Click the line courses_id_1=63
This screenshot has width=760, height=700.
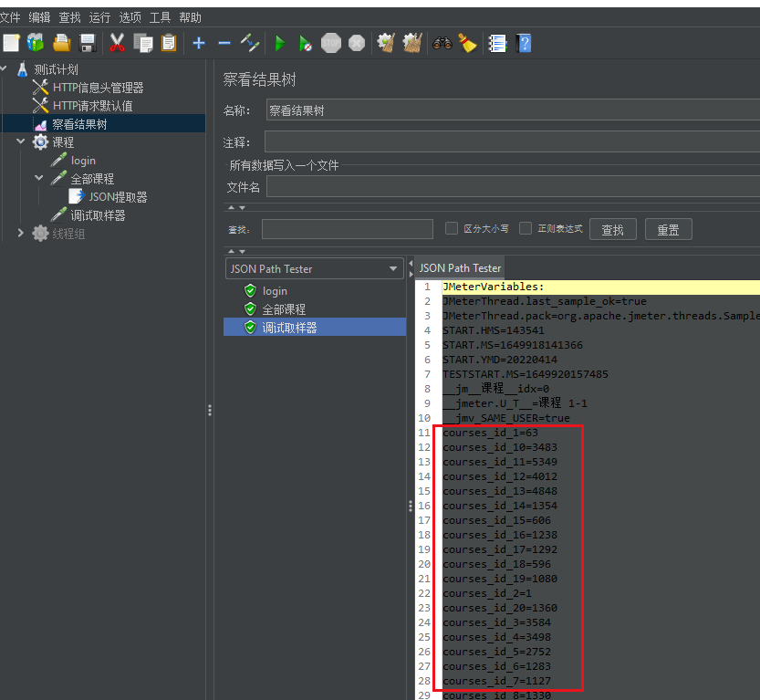(x=490, y=433)
